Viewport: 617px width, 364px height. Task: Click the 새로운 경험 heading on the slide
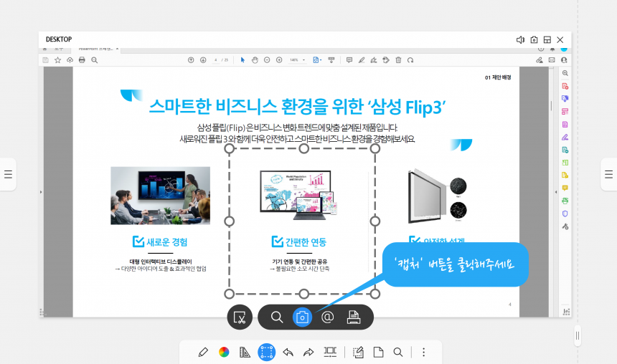(167, 242)
